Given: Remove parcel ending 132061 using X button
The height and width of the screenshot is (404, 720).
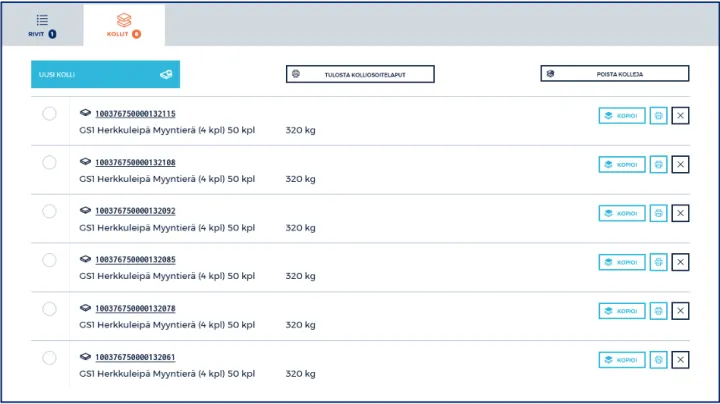Looking at the screenshot, I should 680,360.
